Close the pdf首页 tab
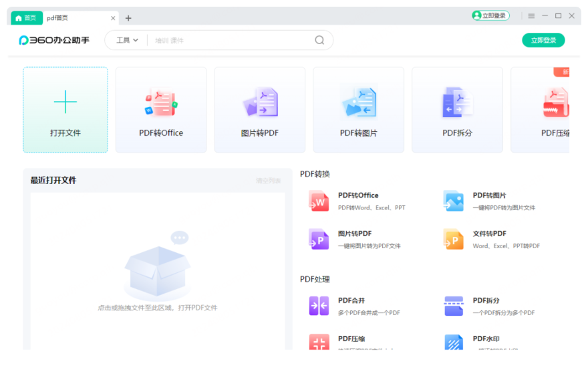The width and height of the screenshot is (588, 372). point(113,18)
